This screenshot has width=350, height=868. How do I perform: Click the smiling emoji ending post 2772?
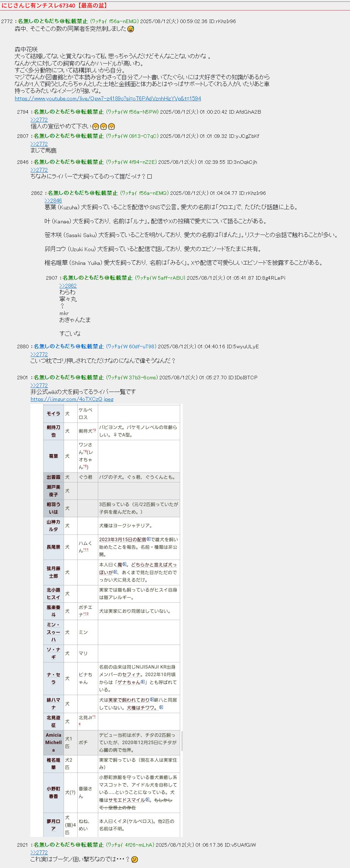(x=131, y=29)
